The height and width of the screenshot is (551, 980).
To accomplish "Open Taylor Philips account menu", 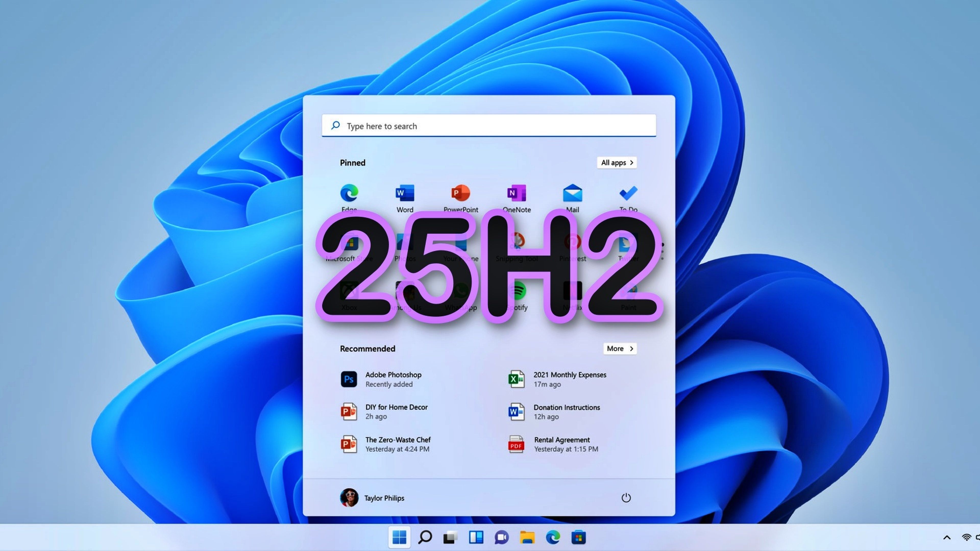I will point(372,498).
